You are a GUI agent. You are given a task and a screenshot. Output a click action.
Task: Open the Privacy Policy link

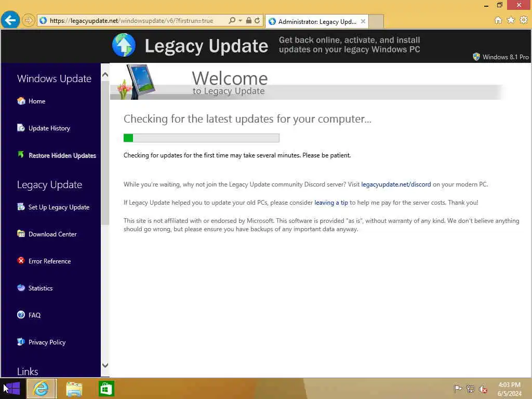pos(47,342)
